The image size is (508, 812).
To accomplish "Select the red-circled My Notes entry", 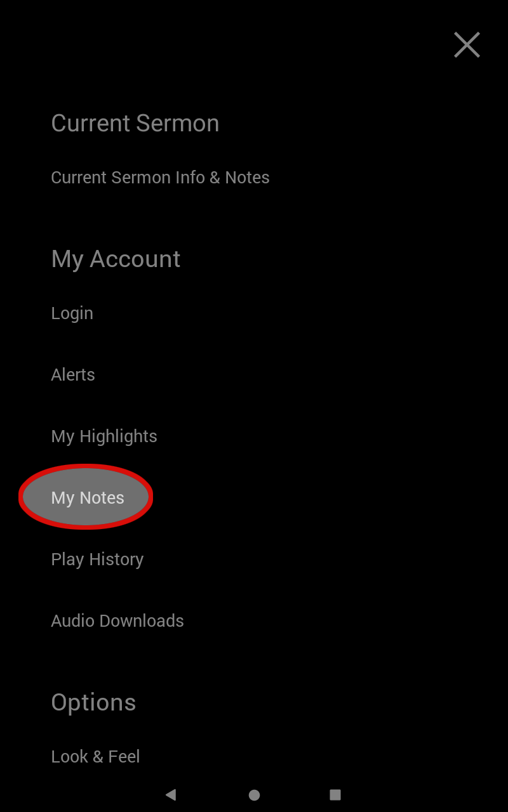I will 86,497.
